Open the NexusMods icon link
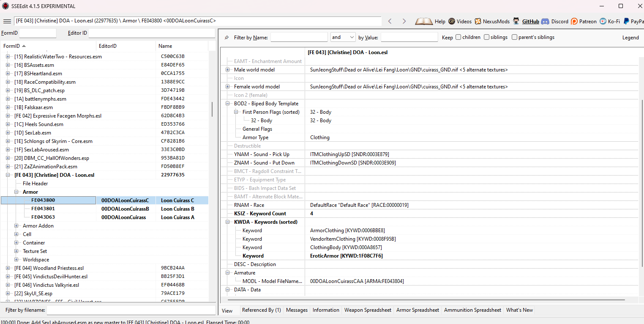 pos(478,21)
